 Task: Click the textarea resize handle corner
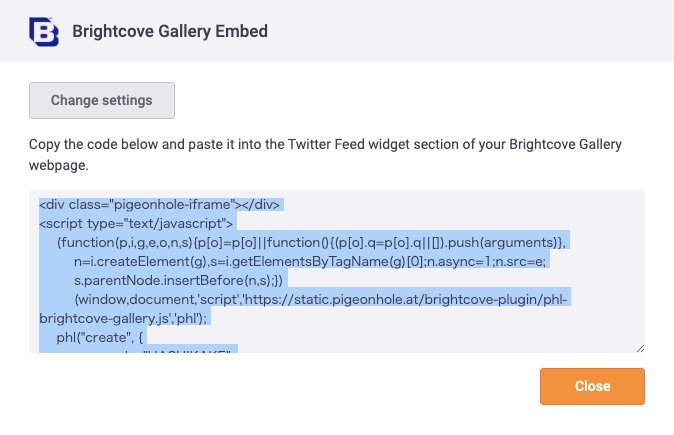639,346
